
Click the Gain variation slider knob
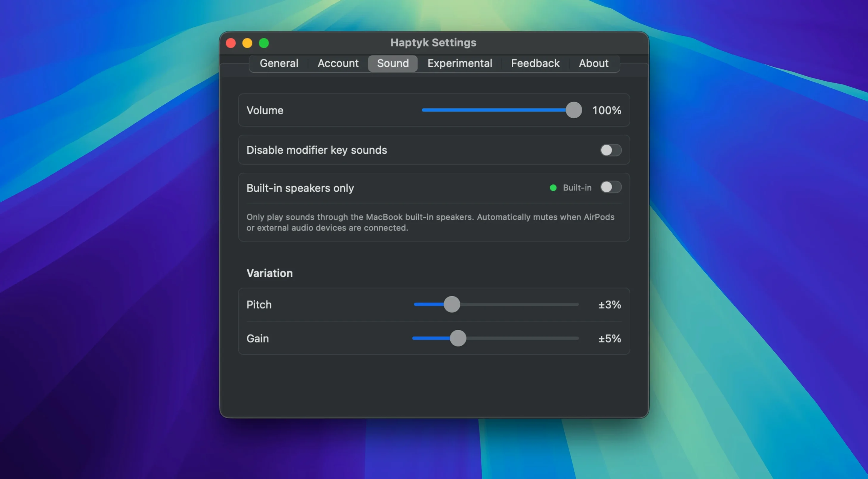[458, 338]
